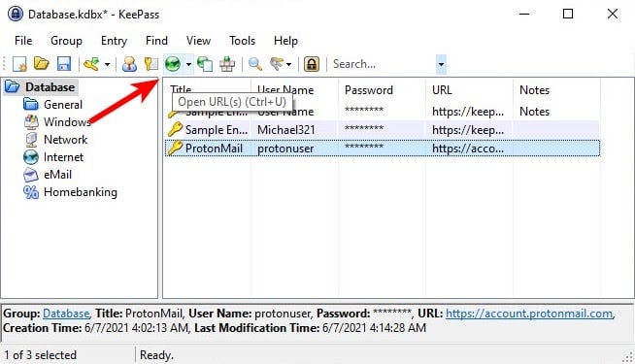Select the Database root group
Screen dimensions: 635x364
pos(50,87)
